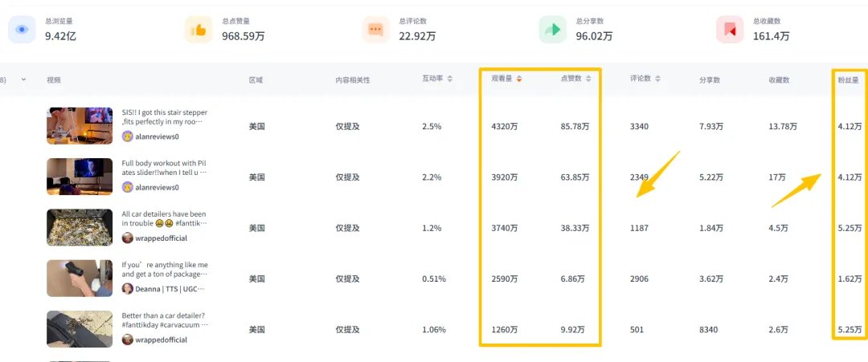Sort the table by 观看量
This screenshot has width=868, height=362.
(x=519, y=79)
